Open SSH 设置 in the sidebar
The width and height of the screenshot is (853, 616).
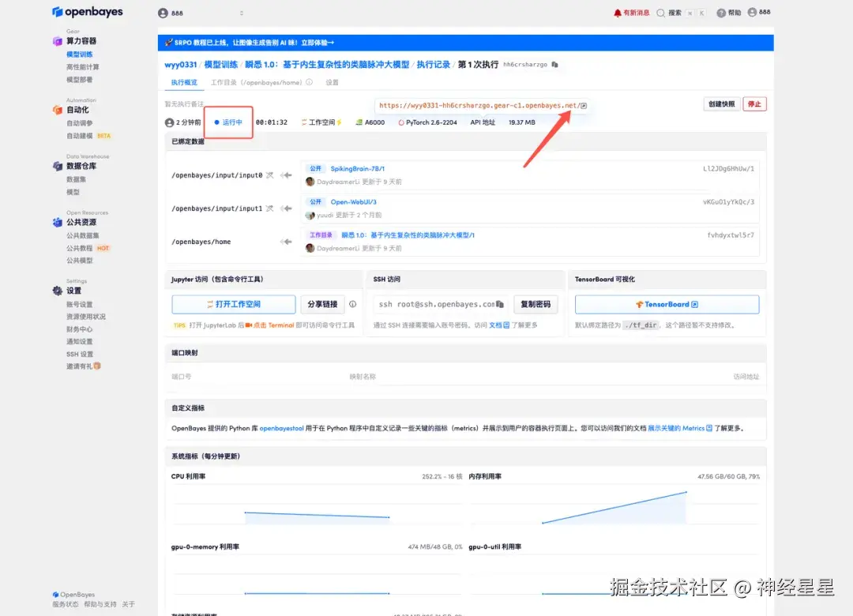click(80, 355)
